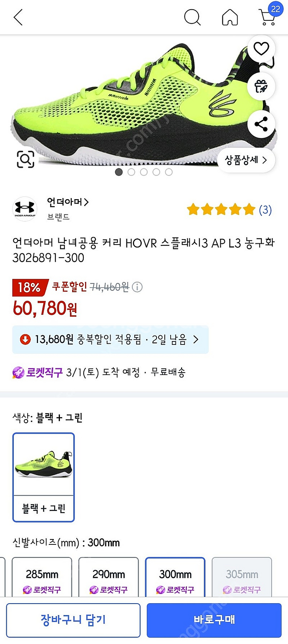
Task: Open 상품상세 product details chevron
Action: [246, 160]
